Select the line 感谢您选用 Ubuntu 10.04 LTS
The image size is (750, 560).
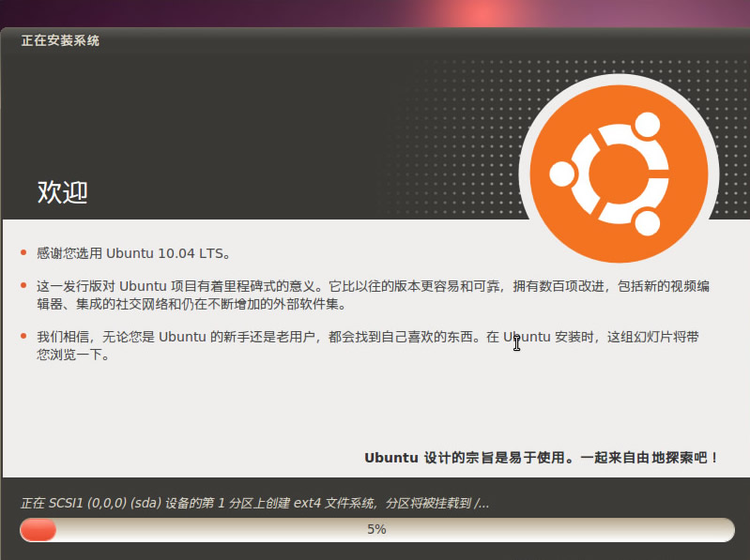point(133,253)
